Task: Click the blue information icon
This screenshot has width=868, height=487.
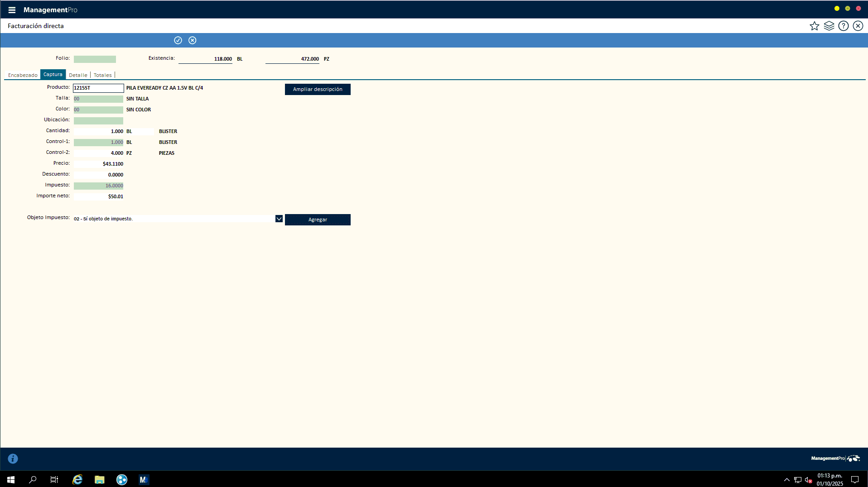Action: tap(13, 459)
